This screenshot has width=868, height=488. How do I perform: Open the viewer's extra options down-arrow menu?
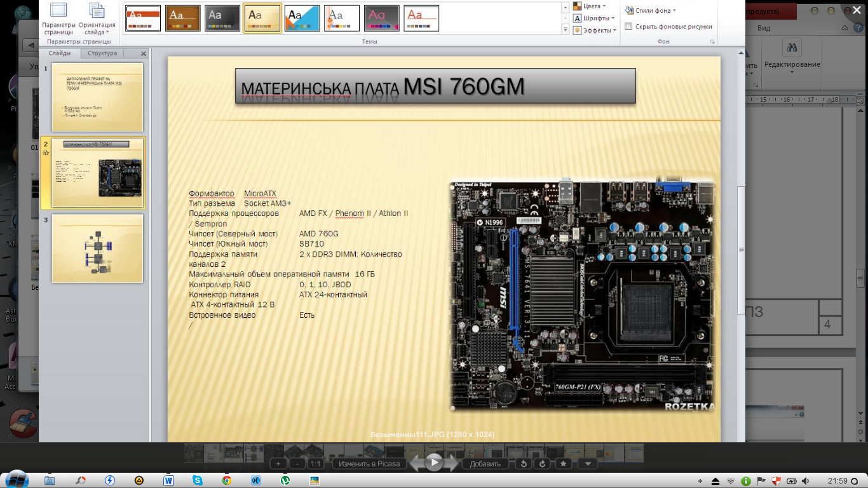point(588,464)
